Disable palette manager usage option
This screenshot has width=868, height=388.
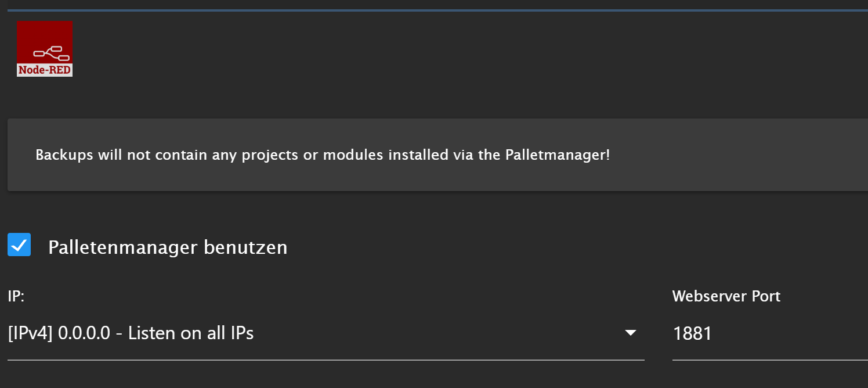[x=19, y=245]
